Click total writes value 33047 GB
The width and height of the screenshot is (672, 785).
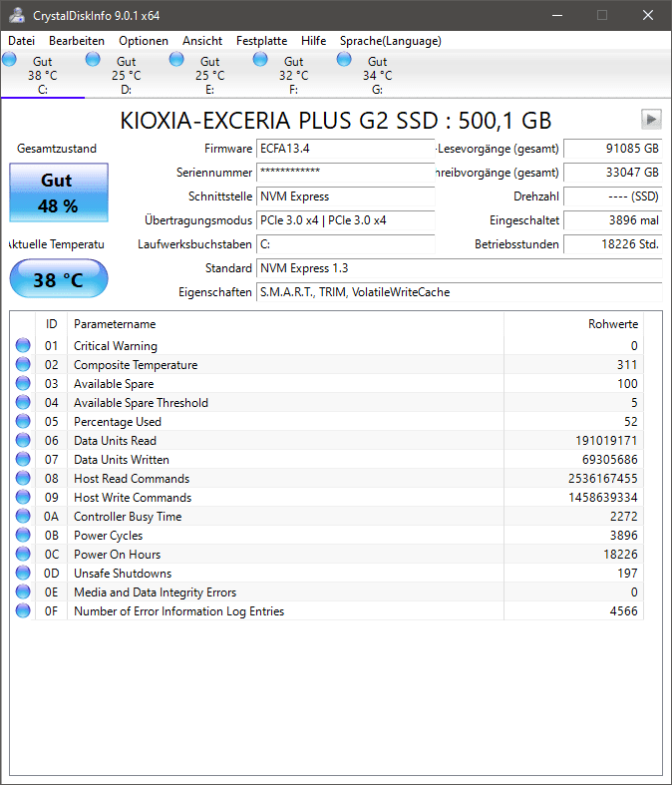point(613,173)
